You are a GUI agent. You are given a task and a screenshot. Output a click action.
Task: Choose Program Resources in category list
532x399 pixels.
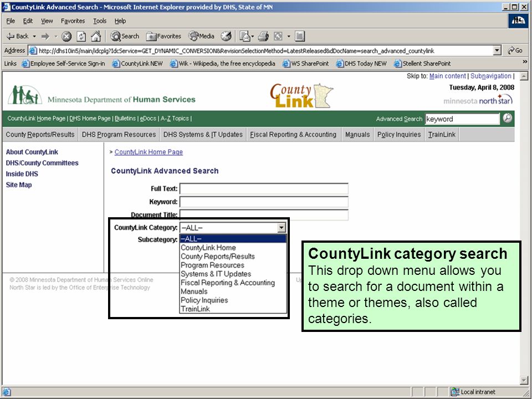click(x=233, y=265)
